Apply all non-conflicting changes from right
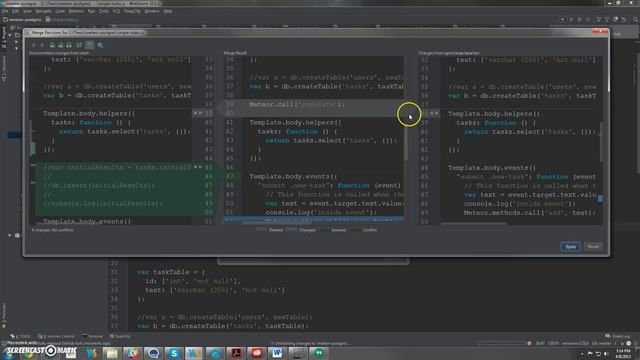The width and height of the screenshot is (640, 360). pos(69,45)
